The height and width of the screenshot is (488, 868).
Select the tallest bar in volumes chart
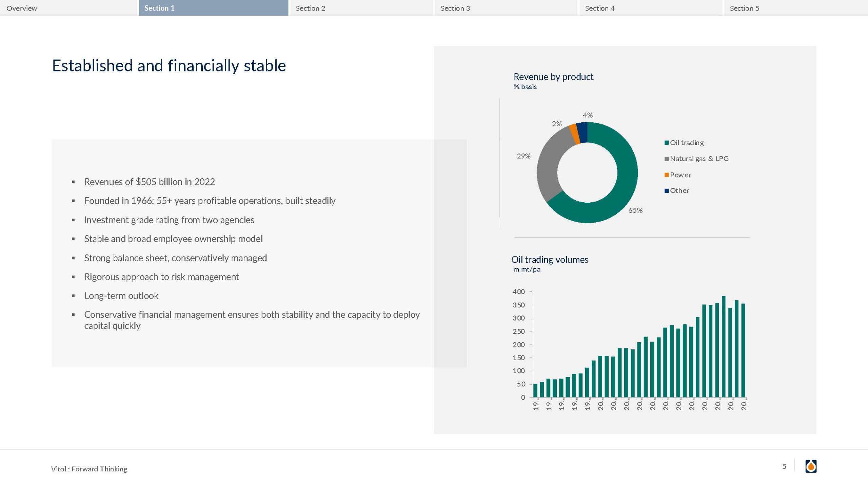point(724,346)
